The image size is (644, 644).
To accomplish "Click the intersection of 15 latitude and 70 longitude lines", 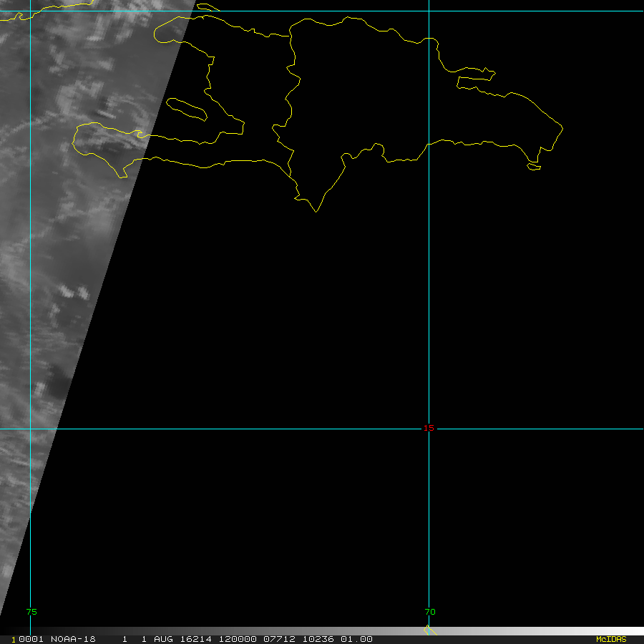I will (429, 429).
